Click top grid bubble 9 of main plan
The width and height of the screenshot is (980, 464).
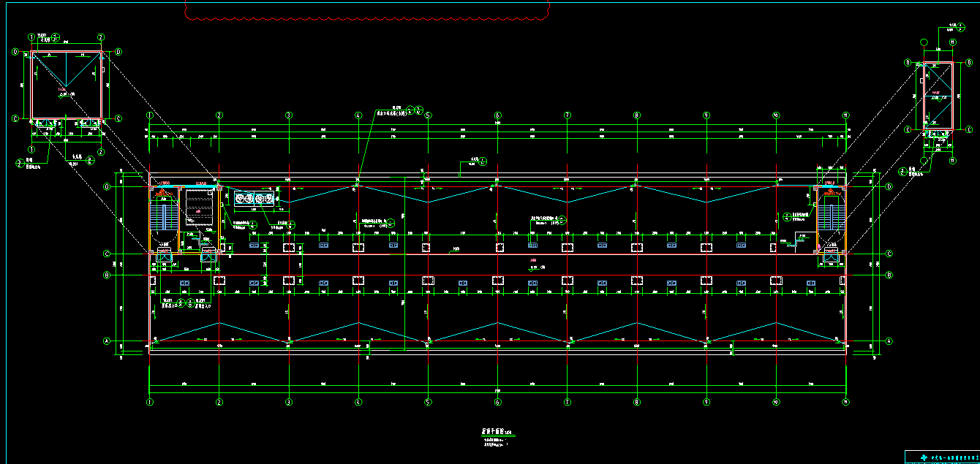pyautogui.click(x=706, y=115)
